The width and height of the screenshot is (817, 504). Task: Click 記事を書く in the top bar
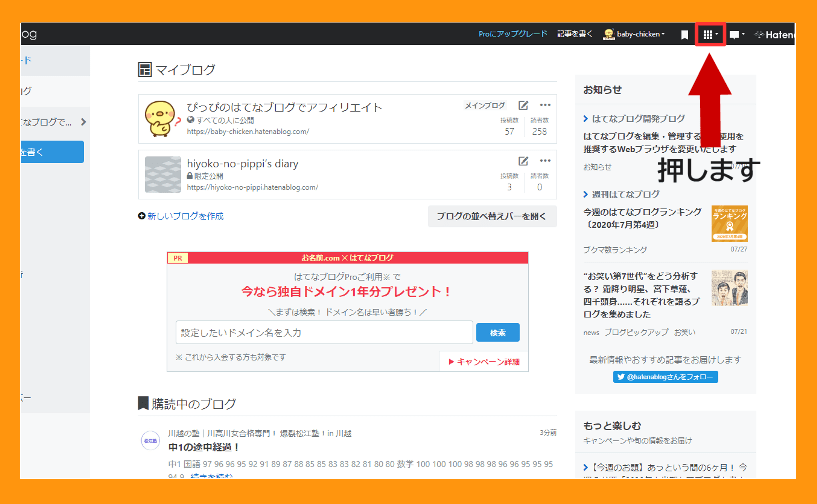click(x=575, y=34)
